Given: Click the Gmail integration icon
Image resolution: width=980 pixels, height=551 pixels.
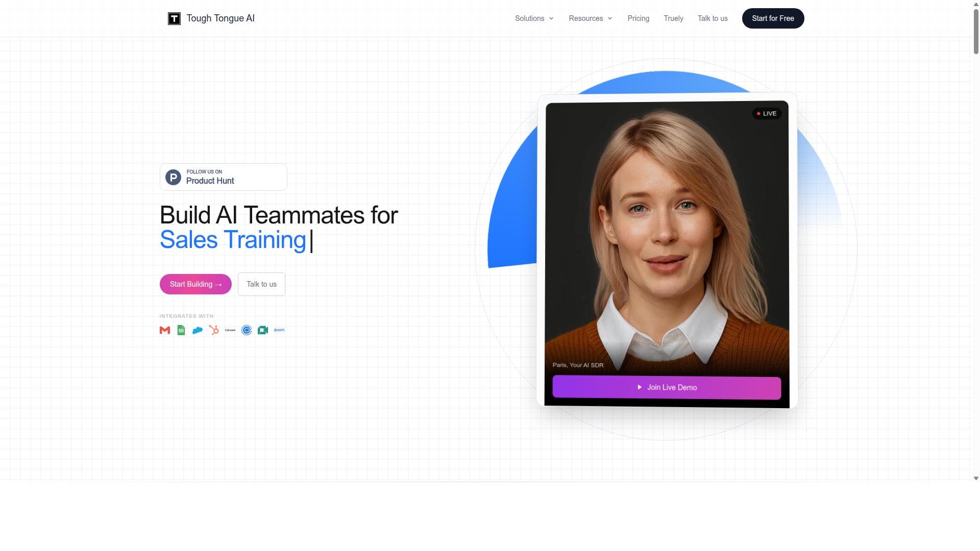Looking at the screenshot, I should point(165,331).
